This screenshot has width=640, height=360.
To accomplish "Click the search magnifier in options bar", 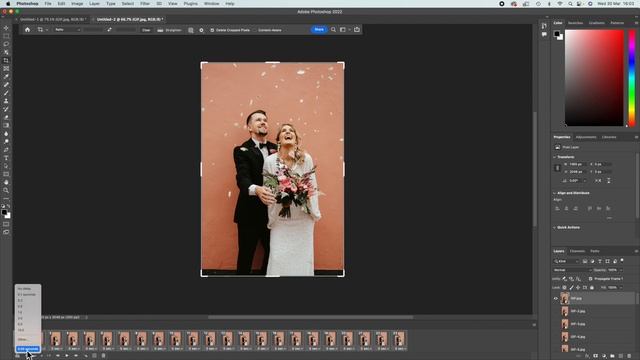I will coord(333,30).
